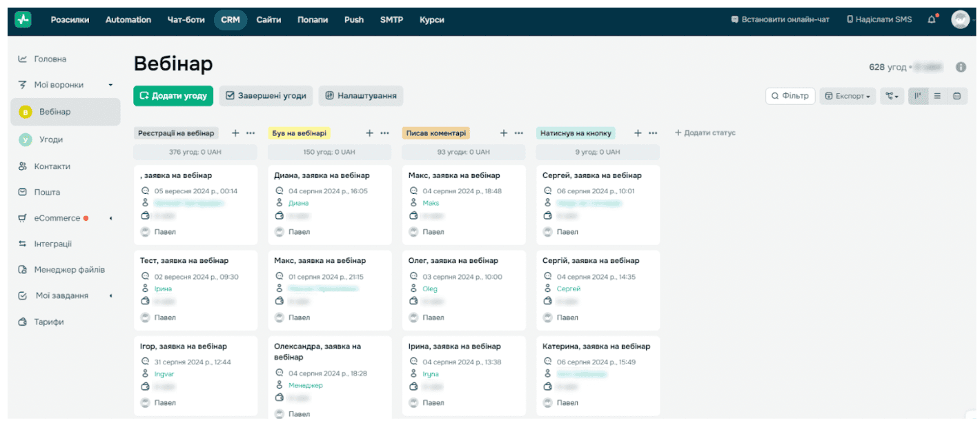Open three-dots menu of 'Писав коментарі' column
The width and height of the screenshot is (980, 421).
click(x=519, y=133)
